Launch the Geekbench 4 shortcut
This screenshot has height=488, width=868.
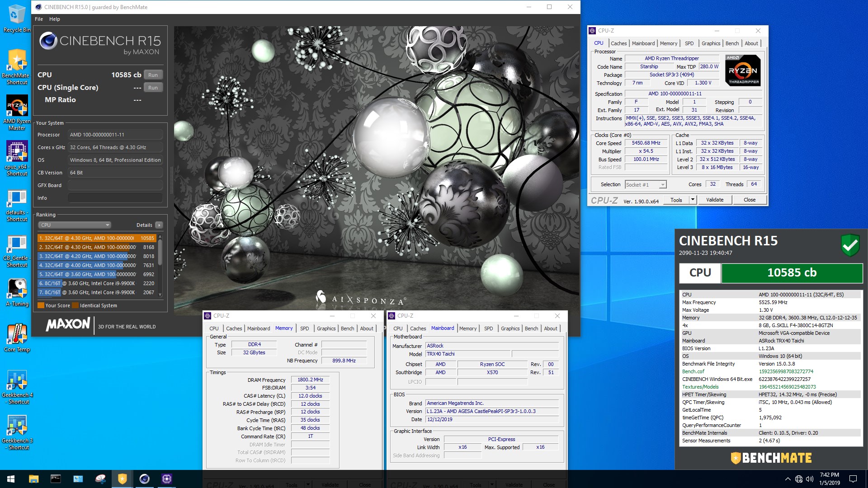pyautogui.click(x=17, y=387)
